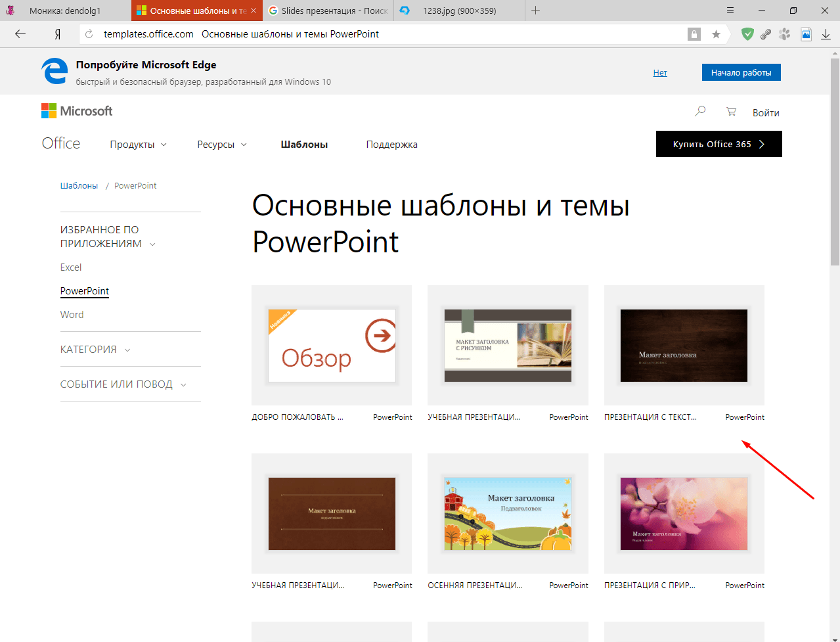Close the Основные шаблоны tab
The height and width of the screenshot is (642, 840).
pos(254,11)
